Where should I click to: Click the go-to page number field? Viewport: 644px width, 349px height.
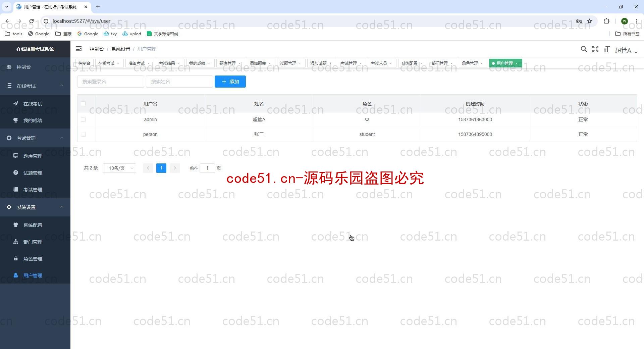coord(207,168)
